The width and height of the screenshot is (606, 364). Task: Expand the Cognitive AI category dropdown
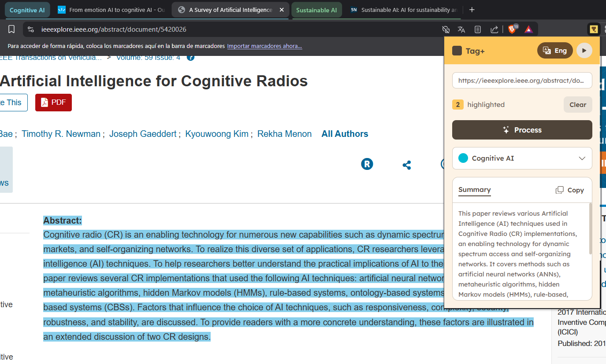(522, 158)
